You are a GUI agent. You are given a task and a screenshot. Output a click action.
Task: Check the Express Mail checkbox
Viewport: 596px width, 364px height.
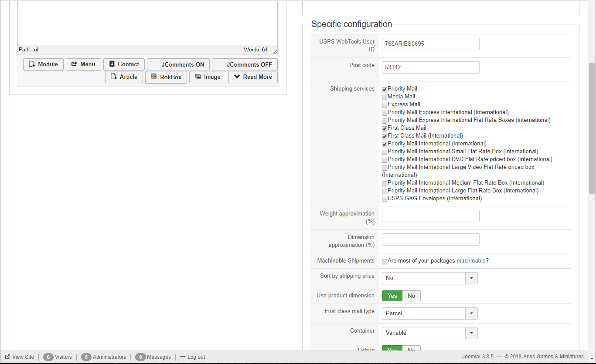pyautogui.click(x=385, y=105)
